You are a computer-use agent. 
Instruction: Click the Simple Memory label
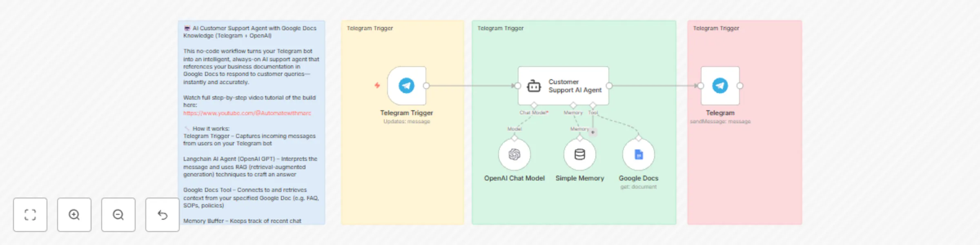click(580, 178)
